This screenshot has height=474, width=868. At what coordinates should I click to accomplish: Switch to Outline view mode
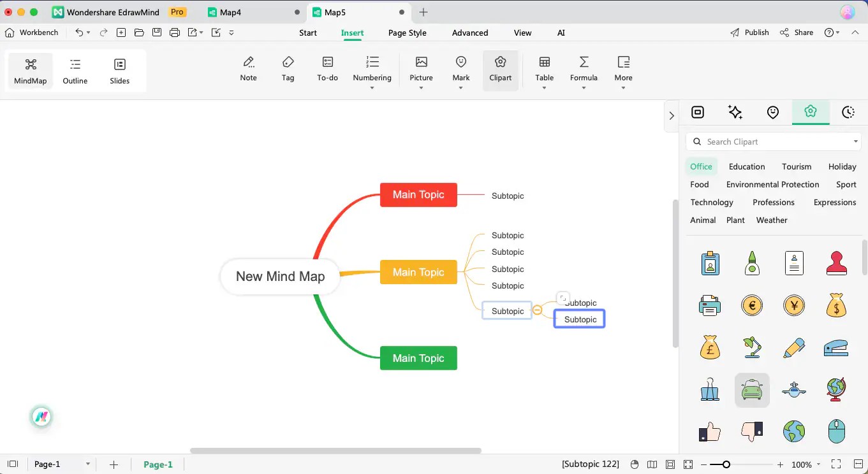(x=75, y=71)
